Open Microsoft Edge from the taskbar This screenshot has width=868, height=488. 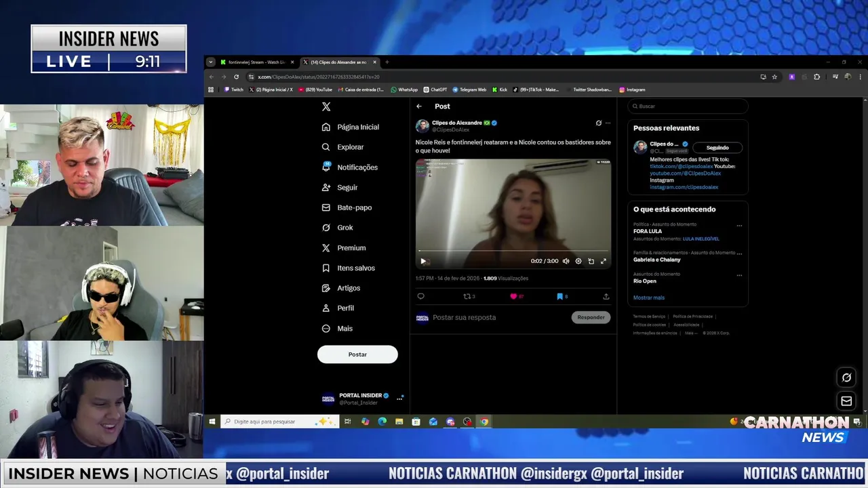click(x=382, y=422)
